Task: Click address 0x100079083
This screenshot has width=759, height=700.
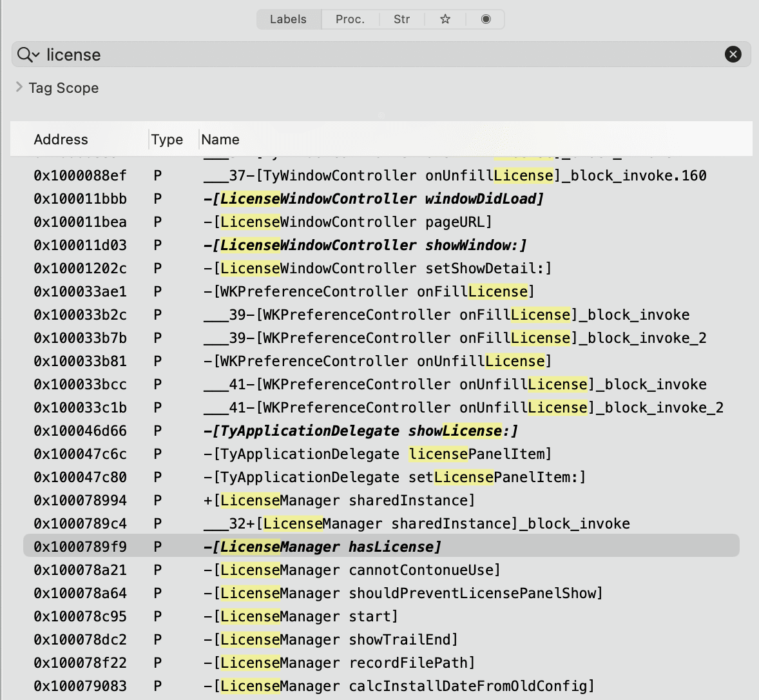Action: (81, 686)
